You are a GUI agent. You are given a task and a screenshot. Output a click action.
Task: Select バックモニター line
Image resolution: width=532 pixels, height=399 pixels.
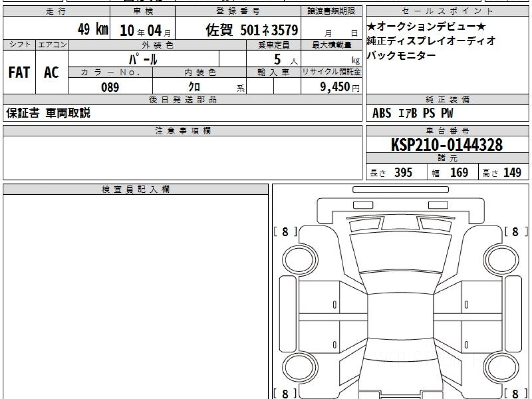pyautogui.click(x=402, y=55)
